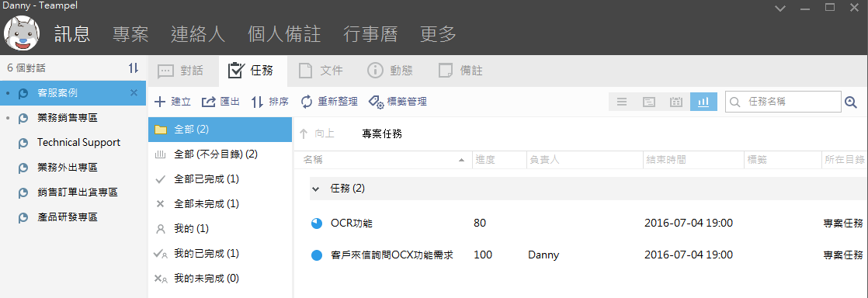This screenshot has width=868, height=298.
Task: Click the title bar dropdown chevron
Action: (x=780, y=8)
